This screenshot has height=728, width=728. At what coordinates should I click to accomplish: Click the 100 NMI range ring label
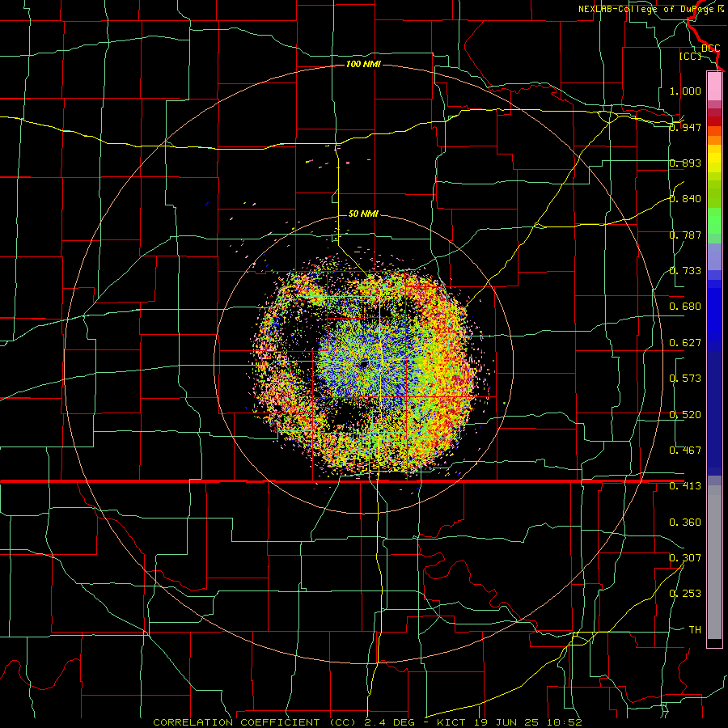pyautogui.click(x=363, y=64)
